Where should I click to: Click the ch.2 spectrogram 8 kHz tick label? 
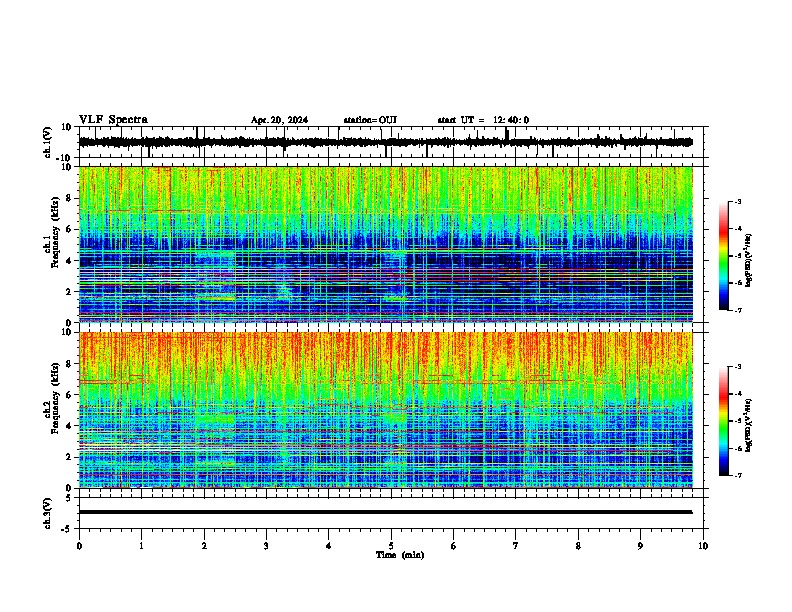pos(69,364)
